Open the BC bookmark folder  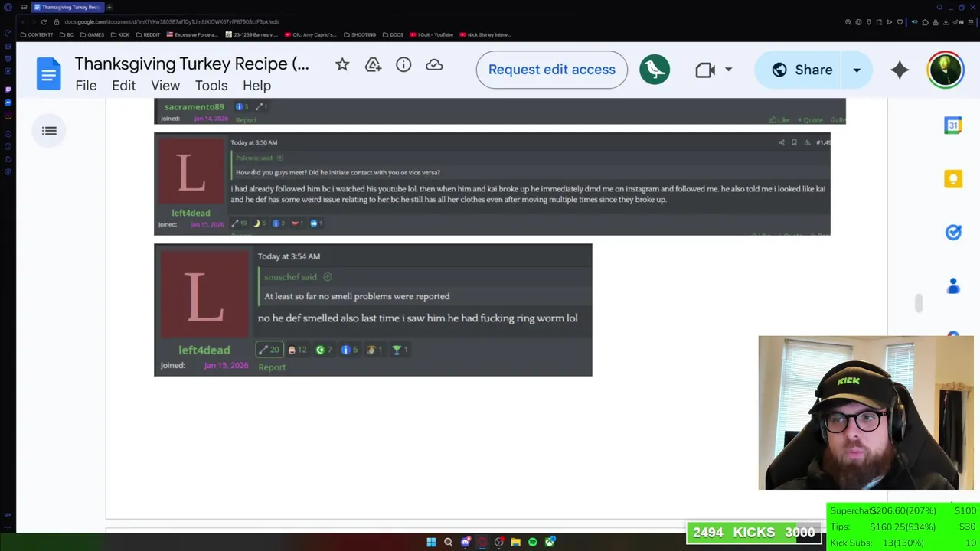(x=66, y=34)
